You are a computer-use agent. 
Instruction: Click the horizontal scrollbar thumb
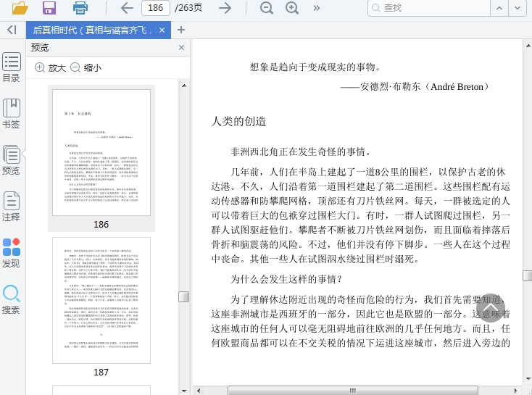pyautogui.click(x=353, y=391)
